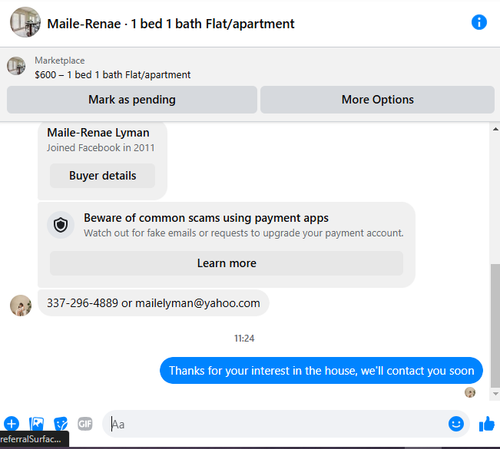Viewport: 500px width, 449px height.
Task: Click 'Beware of common scams' heading
Action: coord(206,218)
